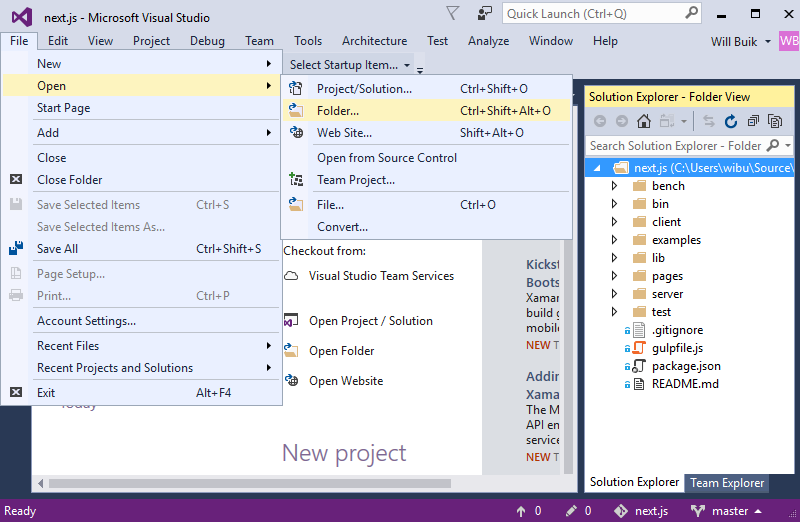Click the Search Solution Explorer input field
Image resolution: width=800 pixels, height=522 pixels.
pos(676,145)
